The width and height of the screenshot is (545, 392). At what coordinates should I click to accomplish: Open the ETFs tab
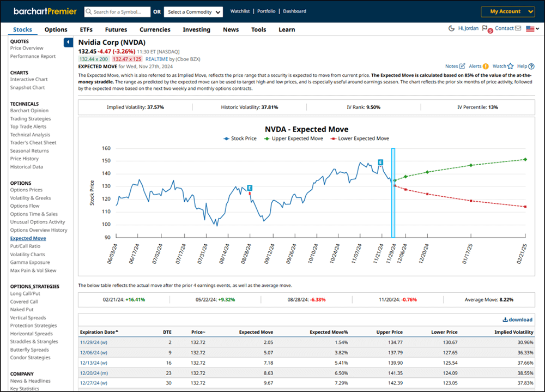[86, 29]
